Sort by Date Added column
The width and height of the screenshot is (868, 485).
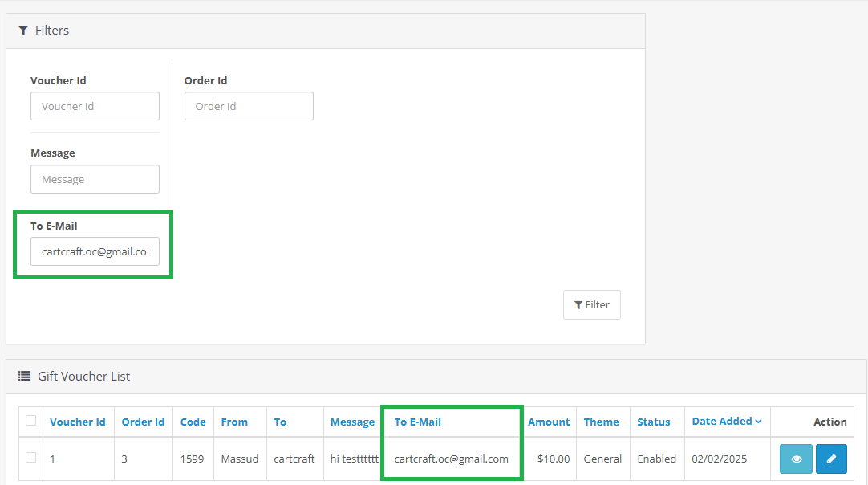point(726,422)
